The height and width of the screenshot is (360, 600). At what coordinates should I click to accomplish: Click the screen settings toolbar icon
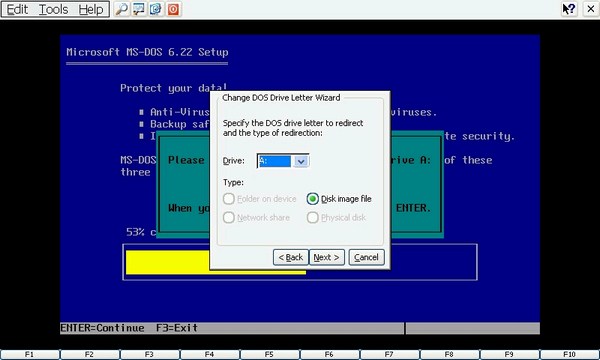(138, 9)
